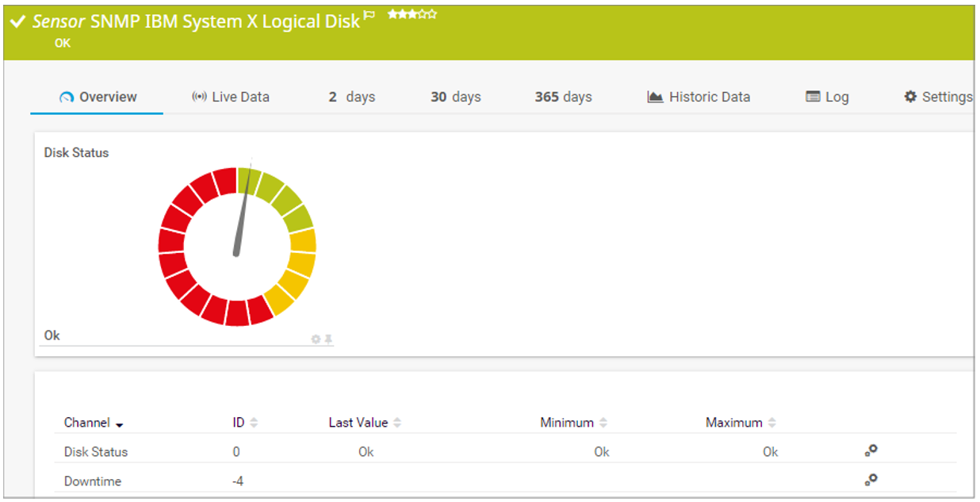Open channel settings for Downtime row
The height and width of the screenshot is (502, 980).
tap(871, 480)
